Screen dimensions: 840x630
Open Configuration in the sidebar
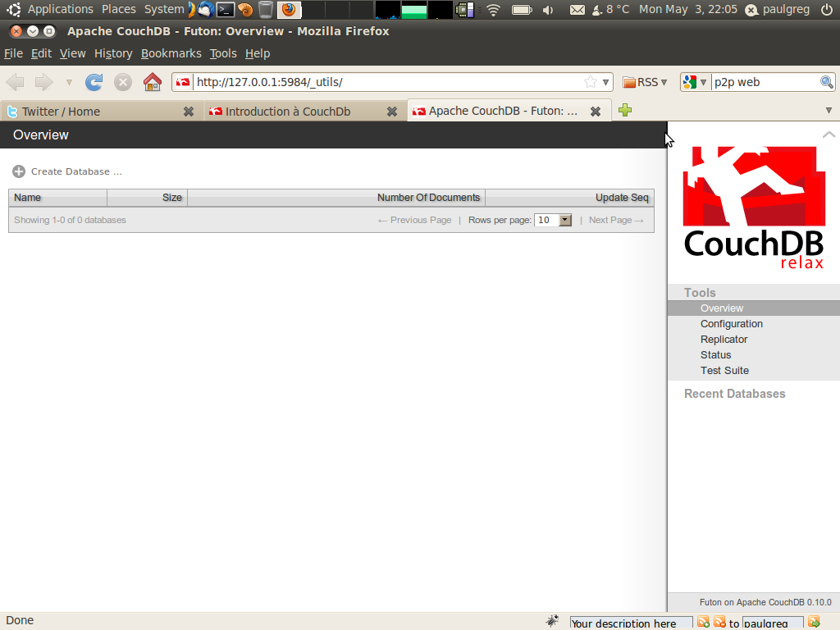pyautogui.click(x=731, y=323)
